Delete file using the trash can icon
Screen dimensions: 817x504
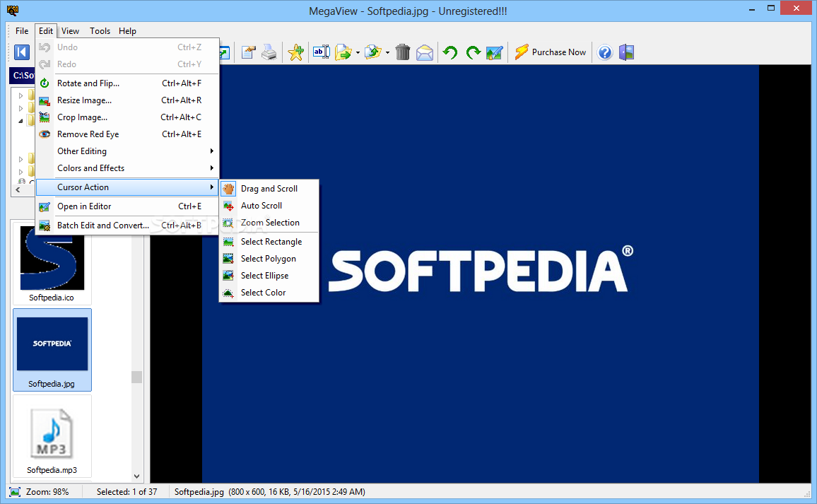click(x=402, y=52)
